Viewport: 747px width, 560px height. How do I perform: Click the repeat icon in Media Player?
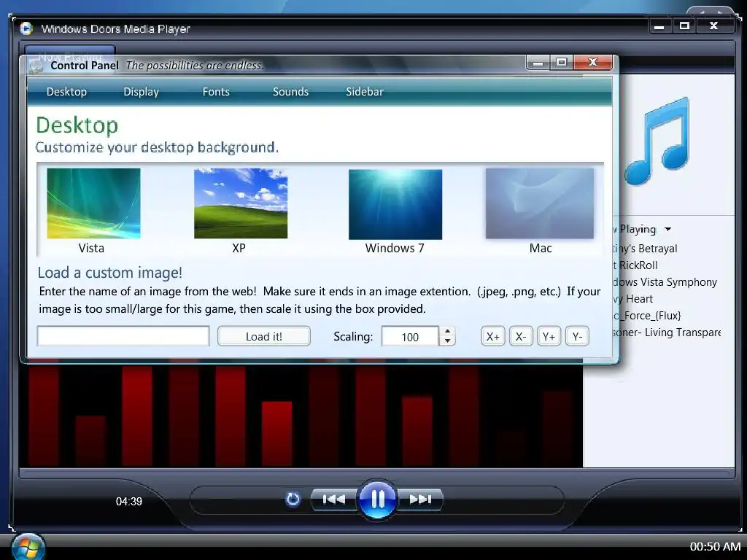pyautogui.click(x=293, y=499)
